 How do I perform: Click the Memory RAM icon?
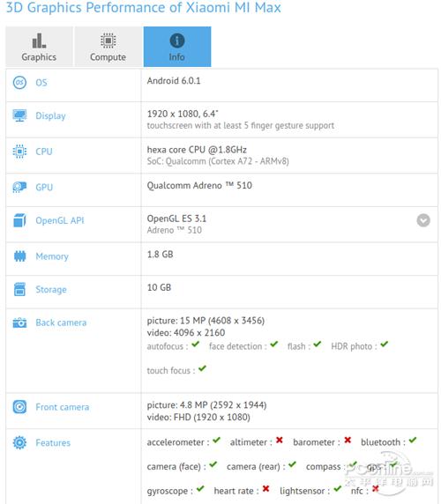[x=19, y=256]
